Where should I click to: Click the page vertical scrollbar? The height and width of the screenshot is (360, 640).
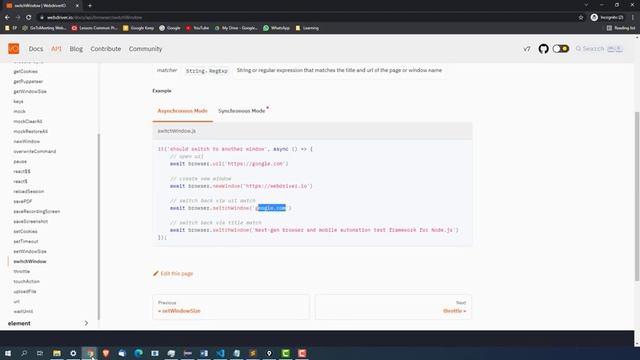637,196
